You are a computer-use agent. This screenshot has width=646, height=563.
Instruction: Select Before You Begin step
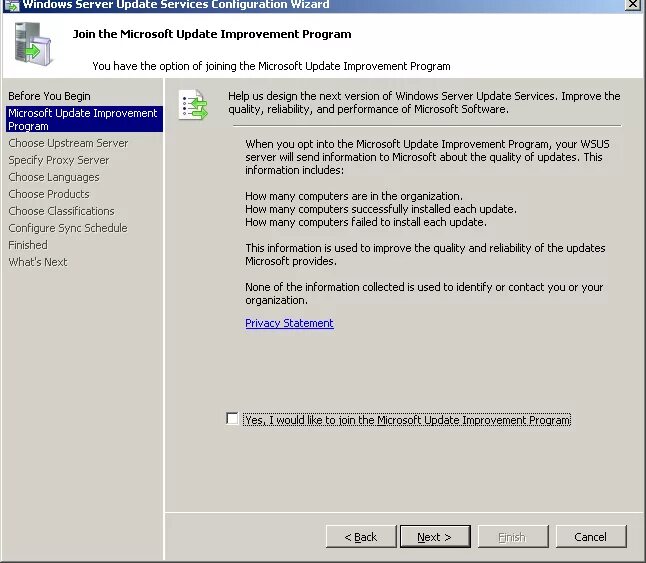[x=49, y=96]
